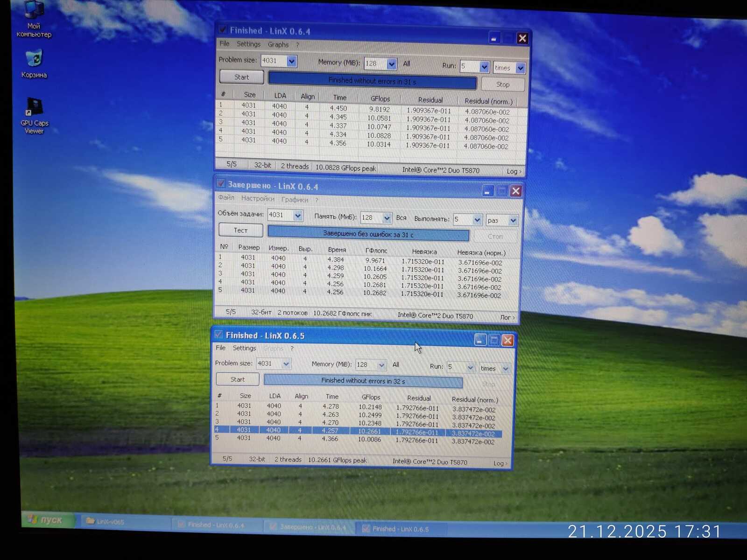Switch to Finished - LinX 0.6.5 taskbar button
Screen dimensions: 747x560
coord(401,529)
